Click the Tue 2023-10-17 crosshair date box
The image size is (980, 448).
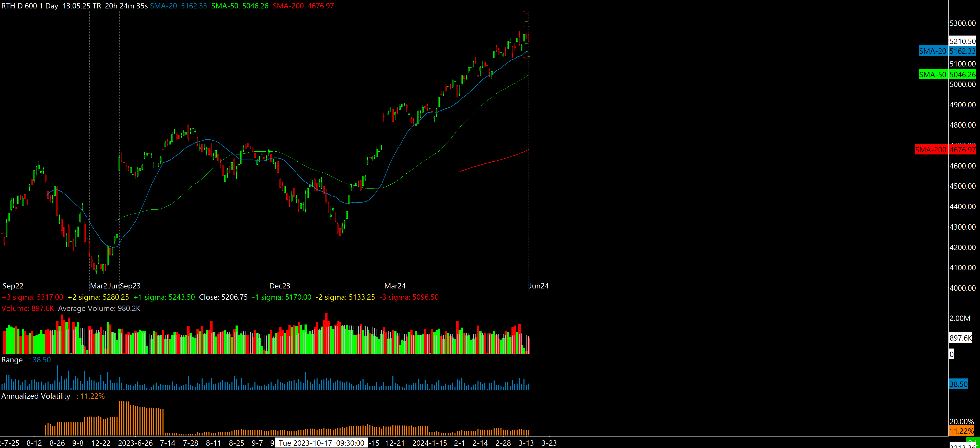point(321,443)
